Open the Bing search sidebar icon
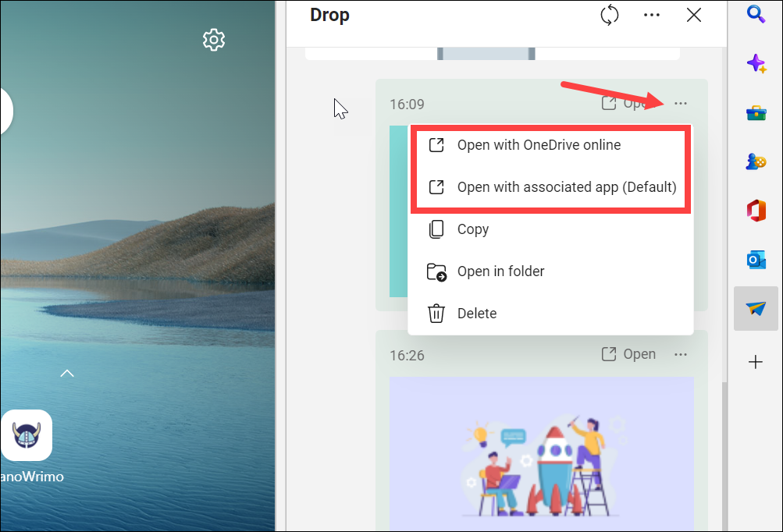 coord(755,14)
